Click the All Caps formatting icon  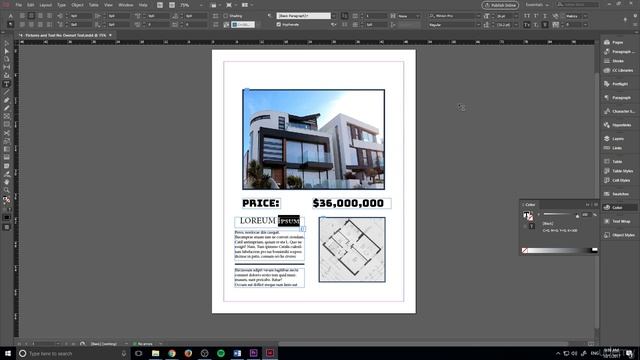coord(527,16)
